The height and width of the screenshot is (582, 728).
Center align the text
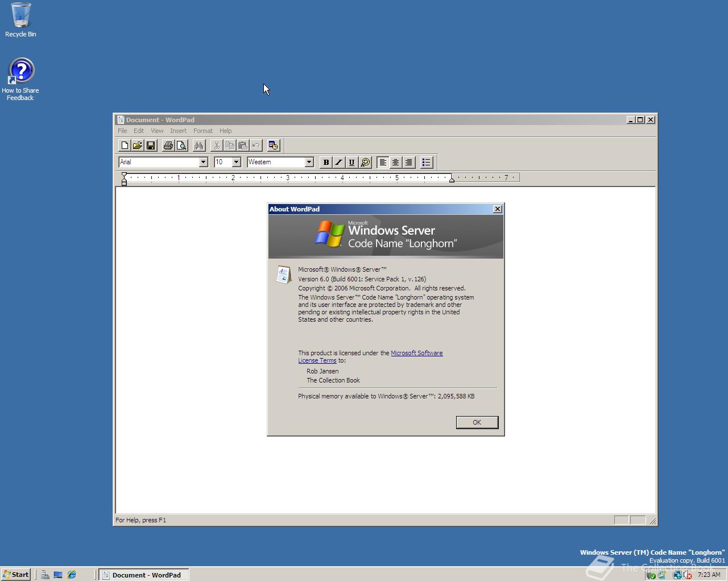point(396,163)
